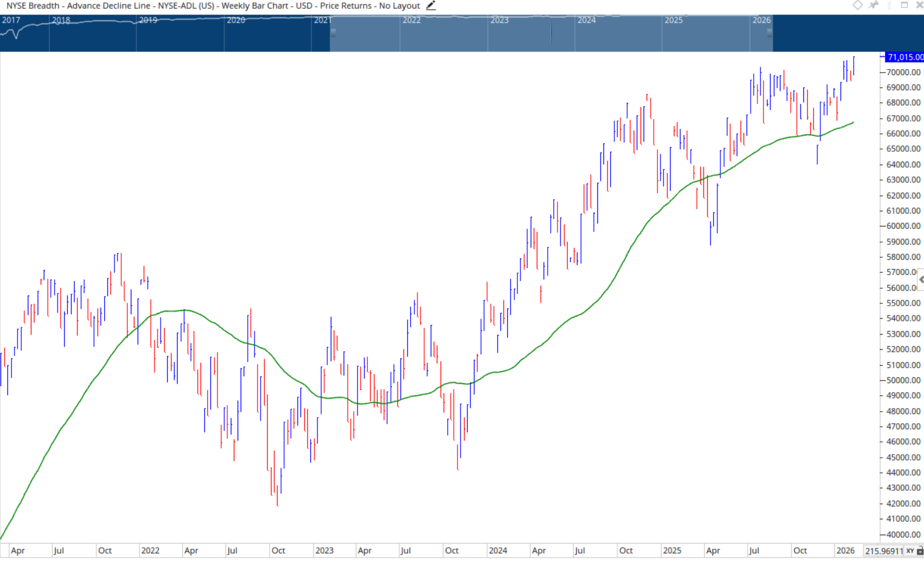Pin the chart window with the pin icon
This screenshot has height=563, width=924.
pyautogui.click(x=874, y=5)
